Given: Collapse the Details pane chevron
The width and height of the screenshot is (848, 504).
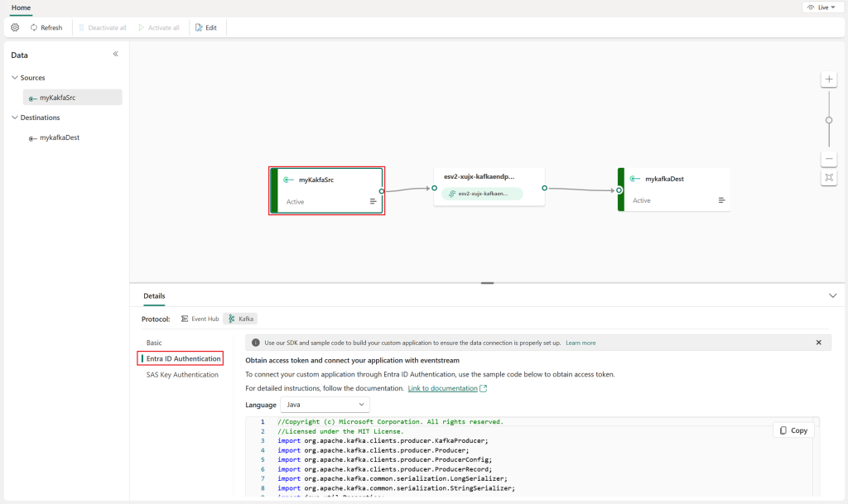Looking at the screenshot, I should point(833,296).
